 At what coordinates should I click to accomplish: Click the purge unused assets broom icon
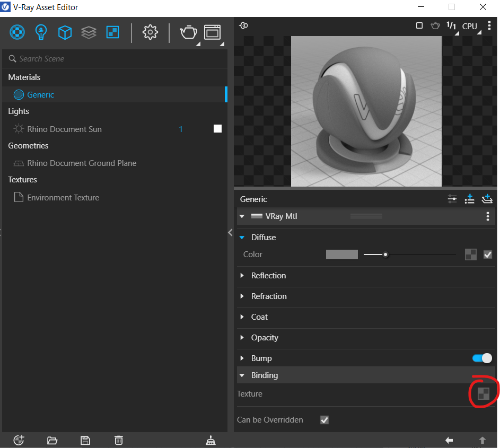click(210, 441)
